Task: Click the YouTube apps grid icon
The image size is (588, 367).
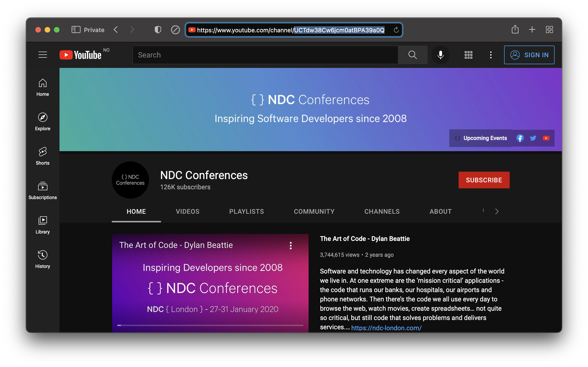Action: [x=469, y=55]
